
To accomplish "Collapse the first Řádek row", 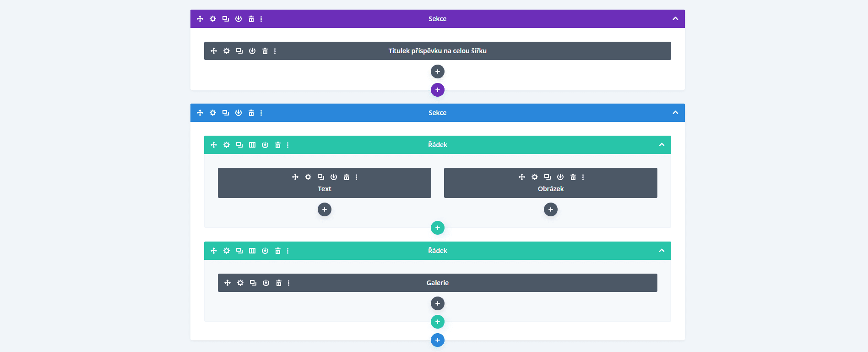I will point(662,145).
